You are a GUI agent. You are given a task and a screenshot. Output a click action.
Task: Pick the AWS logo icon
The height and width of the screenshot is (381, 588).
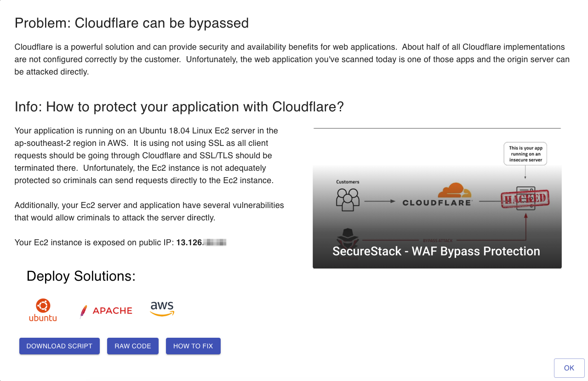(x=162, y=309)
